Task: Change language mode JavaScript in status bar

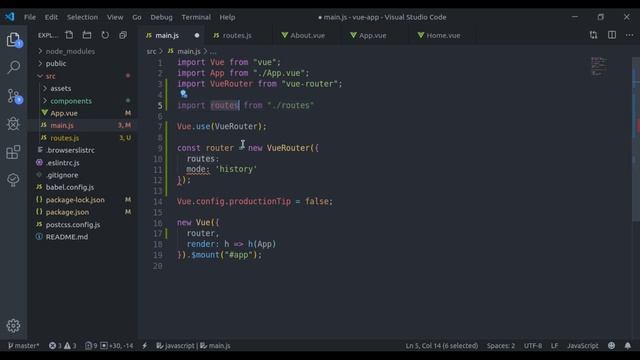Action: [582, 346]
